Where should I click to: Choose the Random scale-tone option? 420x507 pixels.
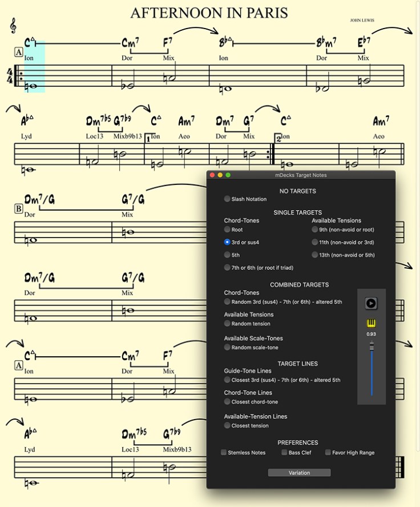coord(228,347)
